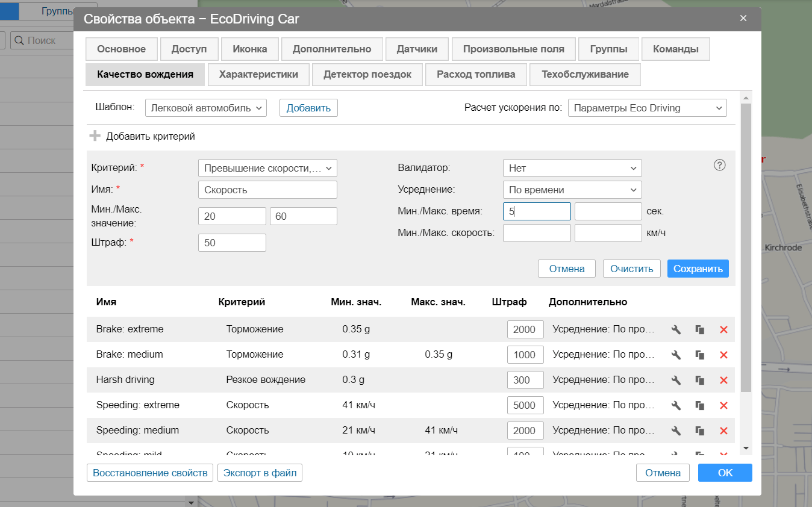Delete the Brake: extreme criterion
The width and height of the screenshot is (812, 507).
723,329
